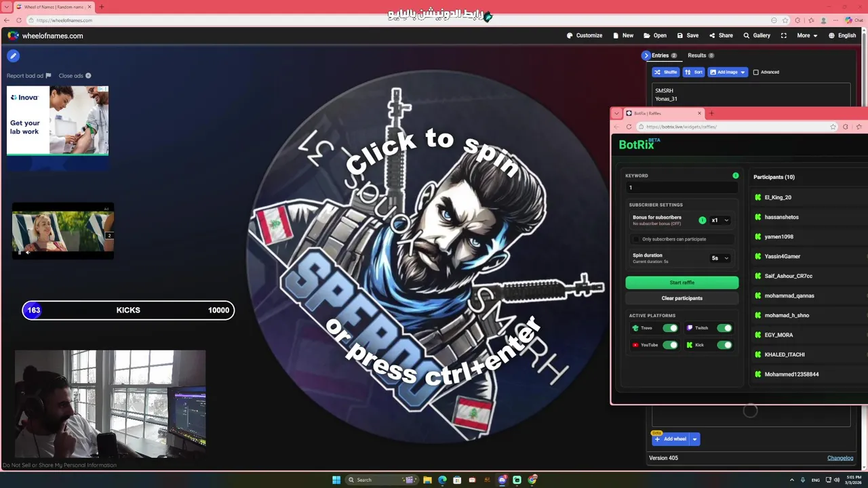Open a new tab in main browser
This screenshot has width=868, height=488.
(x=102, y=7)
